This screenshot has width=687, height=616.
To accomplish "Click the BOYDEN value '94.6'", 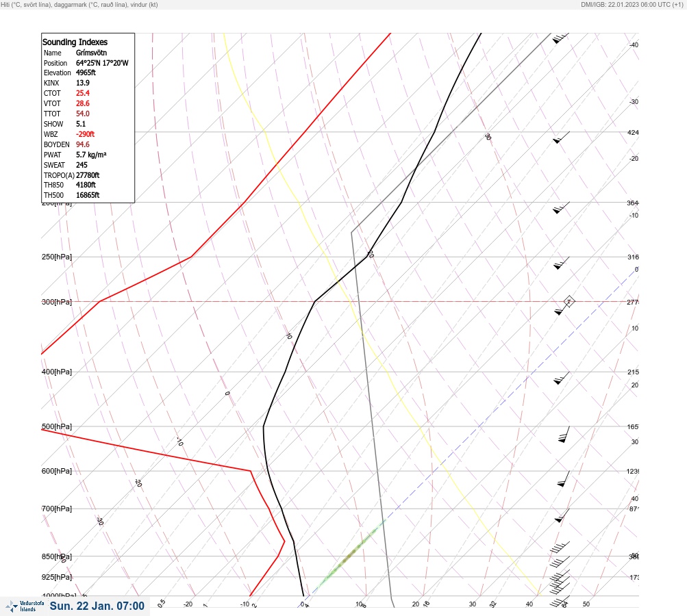I will [83, 144].
